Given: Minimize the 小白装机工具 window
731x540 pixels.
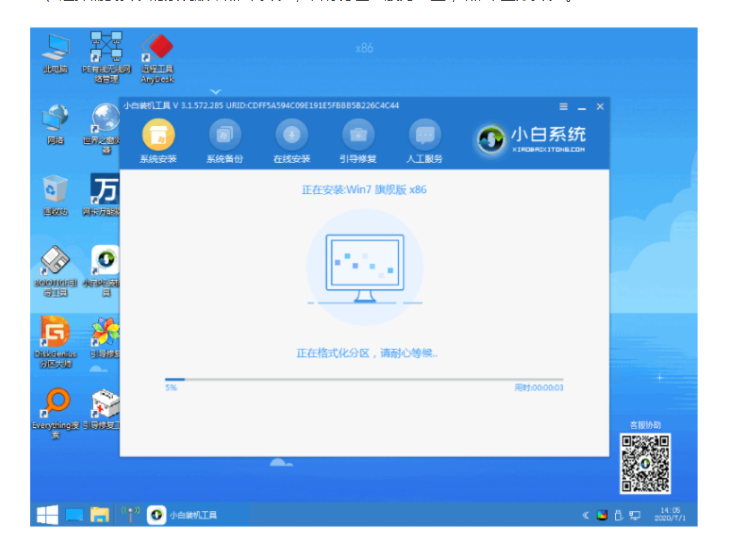Looking at the screenshot, I should click(581, 108).
